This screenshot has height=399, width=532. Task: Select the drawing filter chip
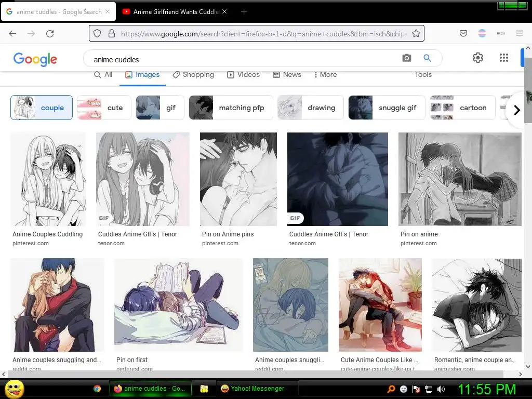tap(311, 108)
